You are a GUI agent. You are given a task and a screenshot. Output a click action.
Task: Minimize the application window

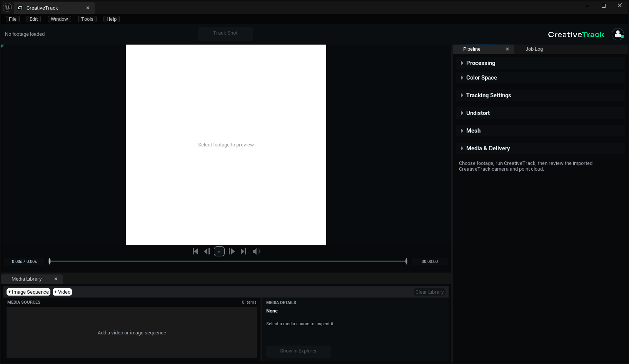click(587, 6)
